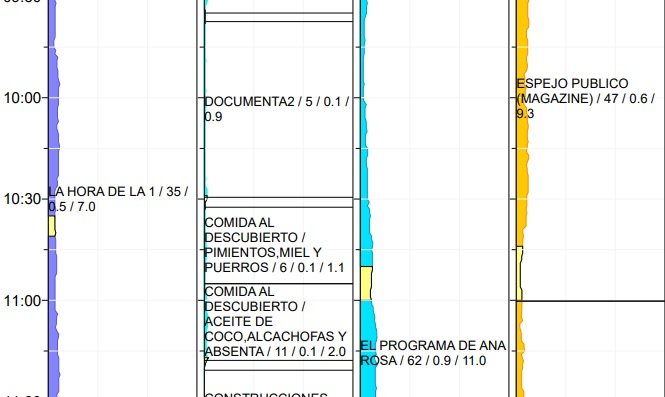Image resolution: width=665 pixels, height=397 pixels.
Task: Click the thin block above DOCUMENTA2
Action: pyautogui.click(x=279, y=17)
